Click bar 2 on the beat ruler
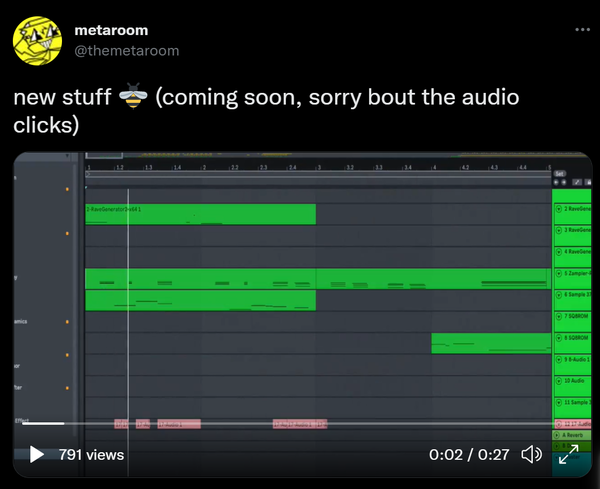The image size is (600, 489). 204,168
